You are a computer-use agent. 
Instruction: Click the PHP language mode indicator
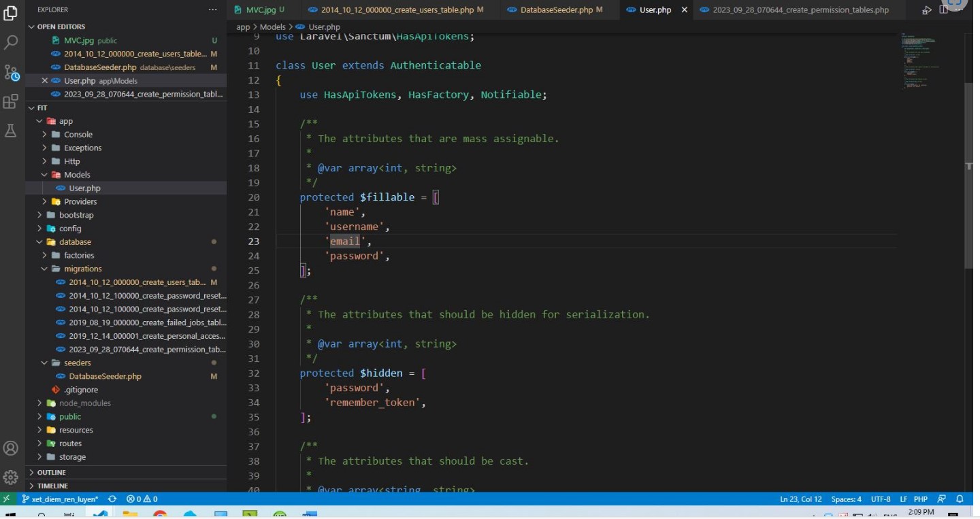coord(920,499)
